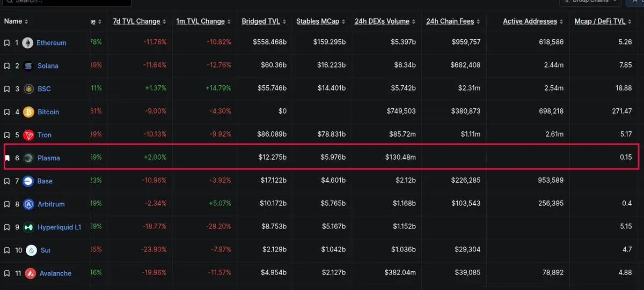Bookmark the Tron row
Screen dimensions: 644x290
[7, 135]
